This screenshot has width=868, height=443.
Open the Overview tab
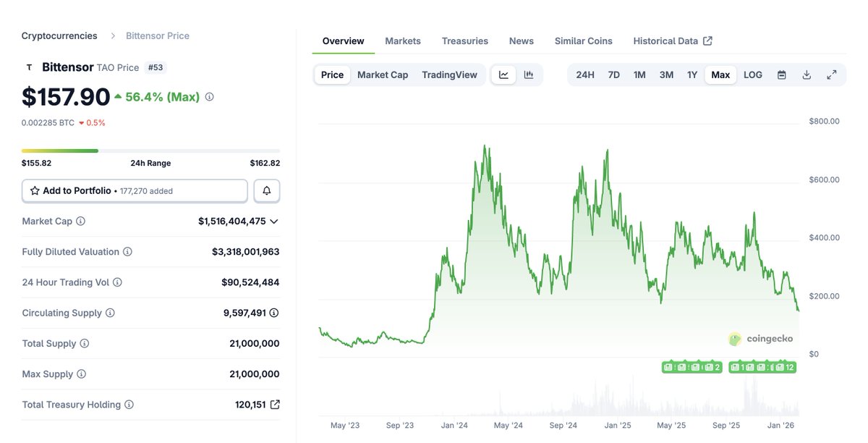pyautogui.click(x=344, y=41)
